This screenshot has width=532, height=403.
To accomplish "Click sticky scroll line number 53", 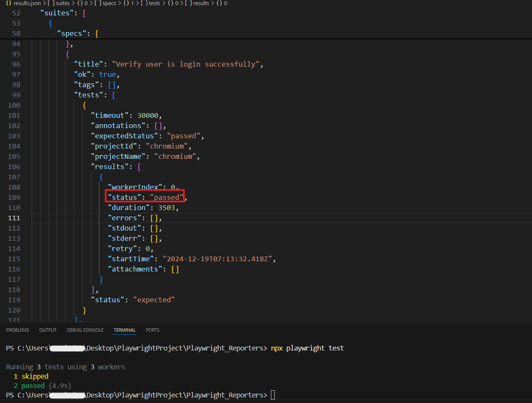I will point(16,23).
